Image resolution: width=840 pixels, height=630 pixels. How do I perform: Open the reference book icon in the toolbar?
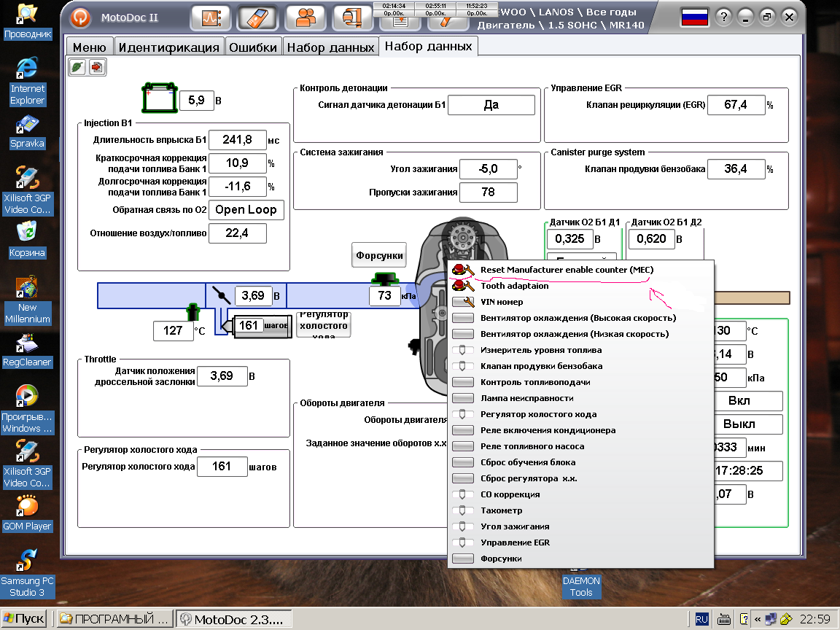click(x=351, y=17)
